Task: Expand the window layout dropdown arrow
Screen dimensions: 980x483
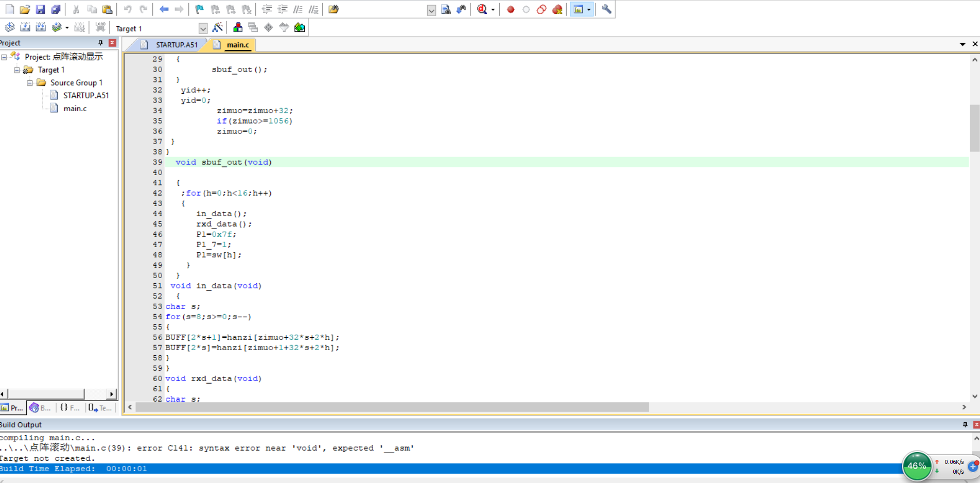Action: coord(589,9)
